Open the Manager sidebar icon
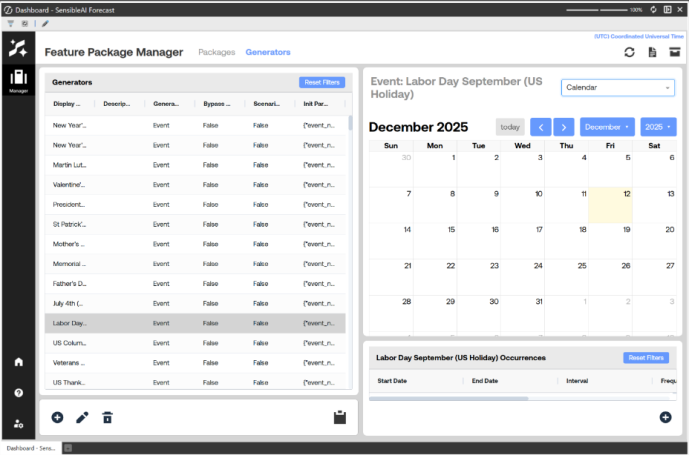Screen dimensions: 689x455 coord(18,80)
